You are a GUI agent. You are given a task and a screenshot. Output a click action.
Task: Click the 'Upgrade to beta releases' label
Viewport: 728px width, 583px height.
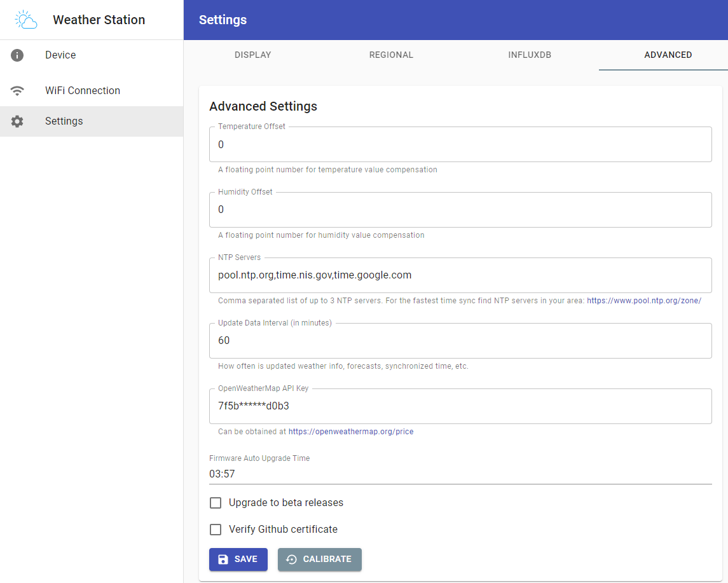tap(286, 503)
